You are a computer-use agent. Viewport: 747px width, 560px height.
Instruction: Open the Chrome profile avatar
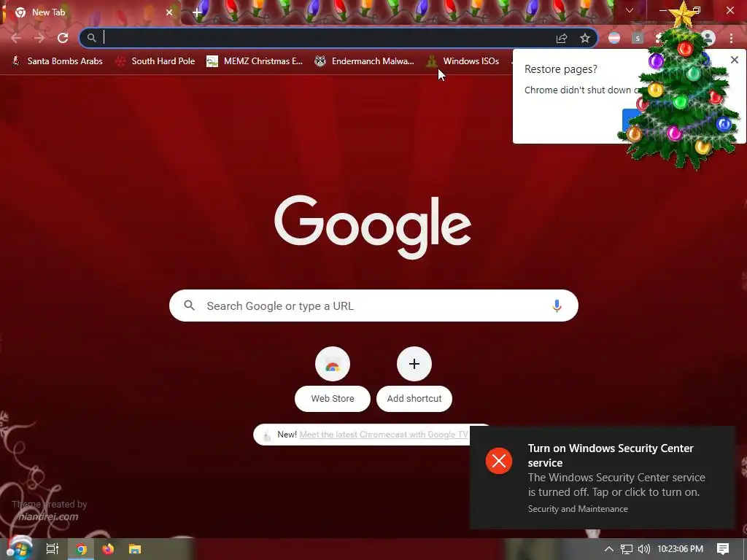coord(708,38)
